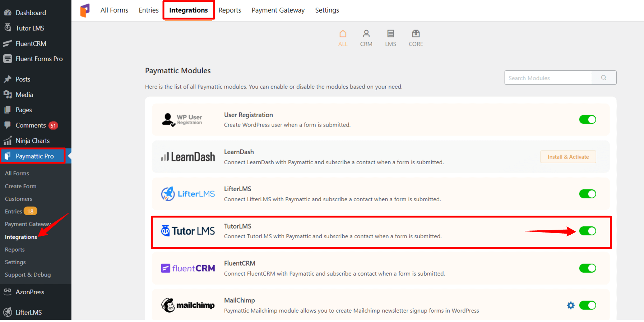
Task: Click the User Registration title text
Action: pos(249,115)
